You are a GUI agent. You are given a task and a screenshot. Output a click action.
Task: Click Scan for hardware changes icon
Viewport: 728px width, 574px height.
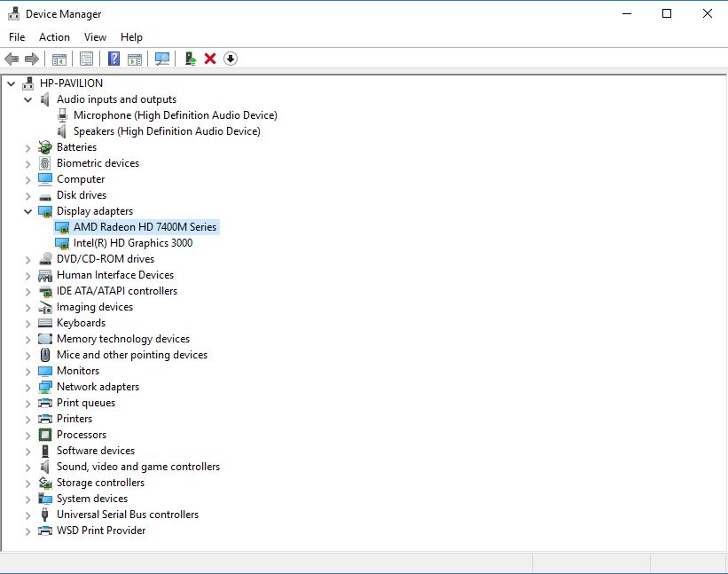click(162, 59)
